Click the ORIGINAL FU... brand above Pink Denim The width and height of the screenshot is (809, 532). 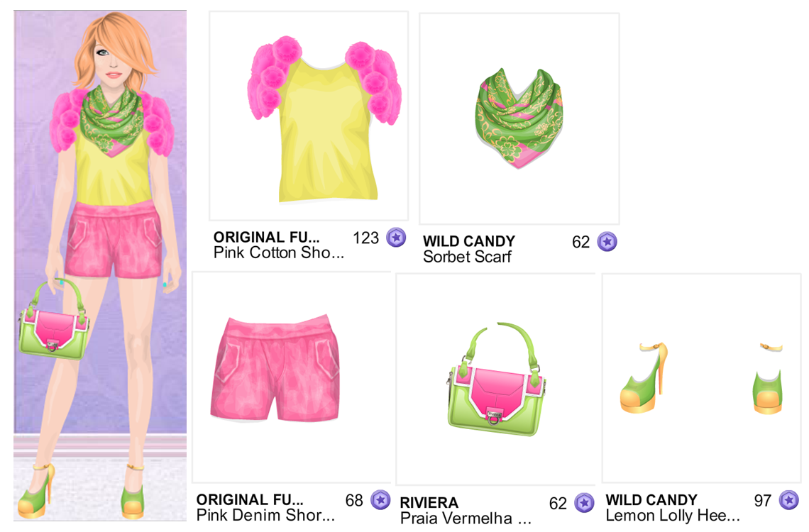pyautogui.click(x=250, y=499)
